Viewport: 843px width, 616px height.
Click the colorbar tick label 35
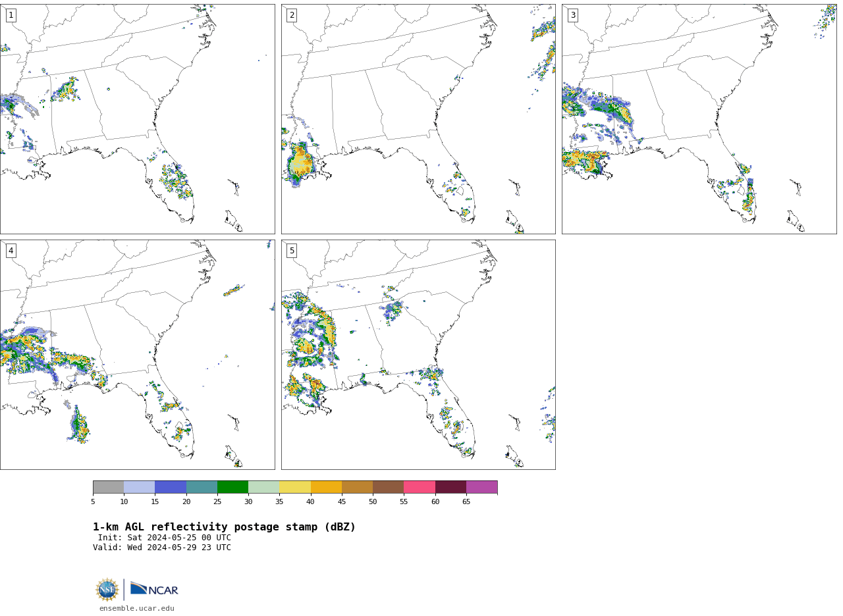[x=279, y=502]
